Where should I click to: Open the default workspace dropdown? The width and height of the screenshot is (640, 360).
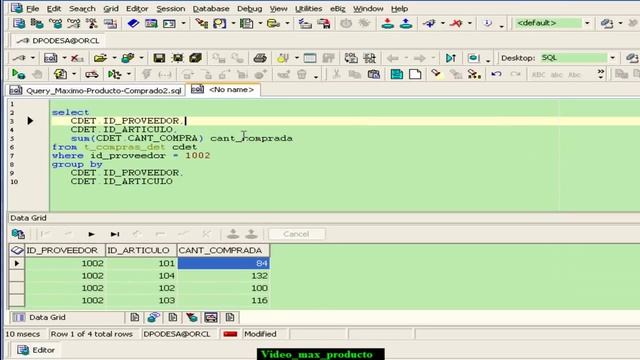coord(587,23)
